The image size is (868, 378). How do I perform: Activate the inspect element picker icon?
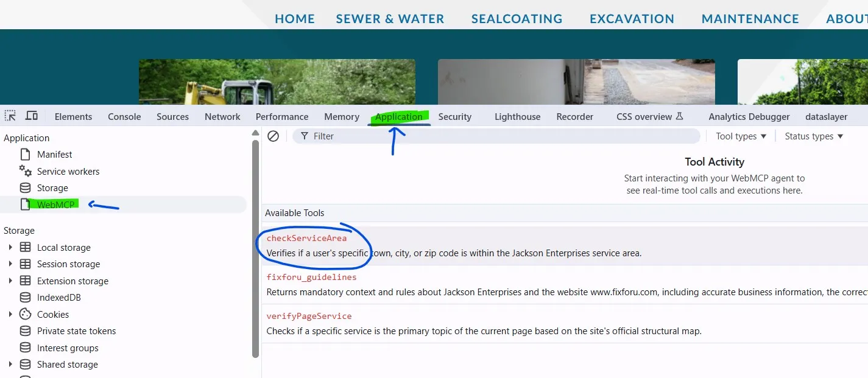coord(10,116)
